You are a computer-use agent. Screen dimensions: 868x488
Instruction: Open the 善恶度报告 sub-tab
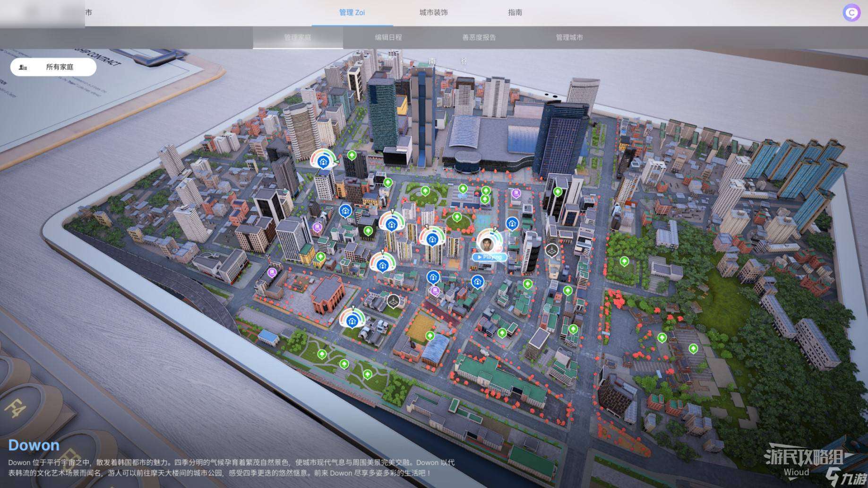pyautogui.click(x=479, y=37)
